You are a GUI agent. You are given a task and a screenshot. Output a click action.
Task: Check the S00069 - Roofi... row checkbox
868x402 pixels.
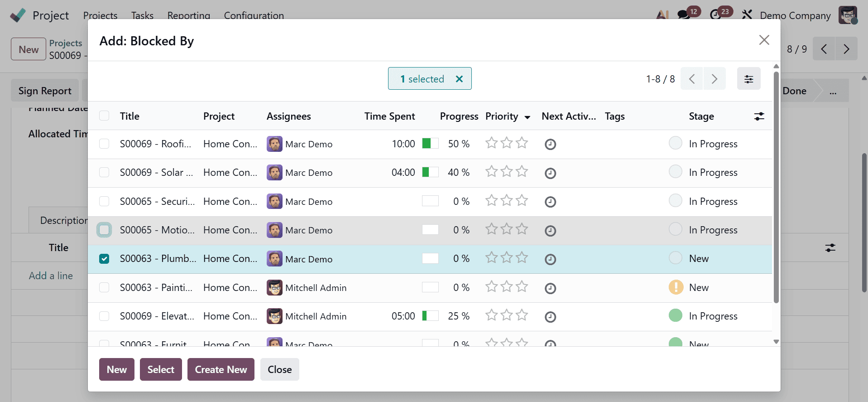pos(104,144)
